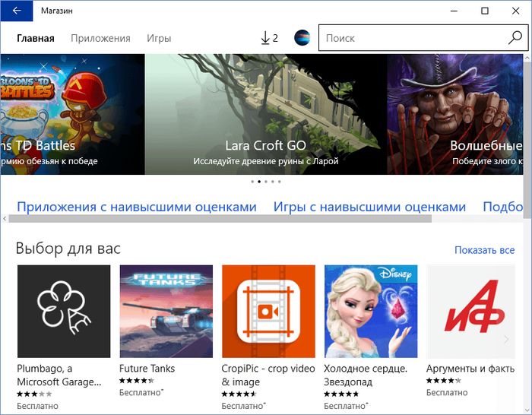Click the Plumbago, a Microsoft Garage title

[59, 375]
